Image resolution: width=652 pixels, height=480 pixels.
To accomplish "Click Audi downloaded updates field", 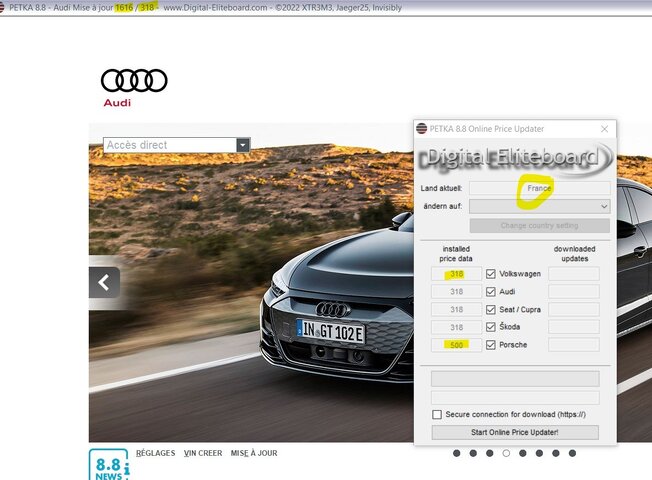I will (x=574, y=292).
